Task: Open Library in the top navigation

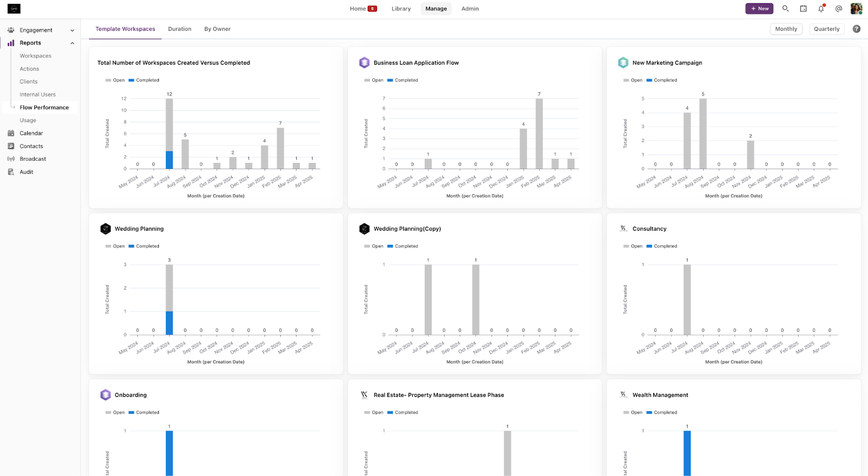Action: coord(401,9)
